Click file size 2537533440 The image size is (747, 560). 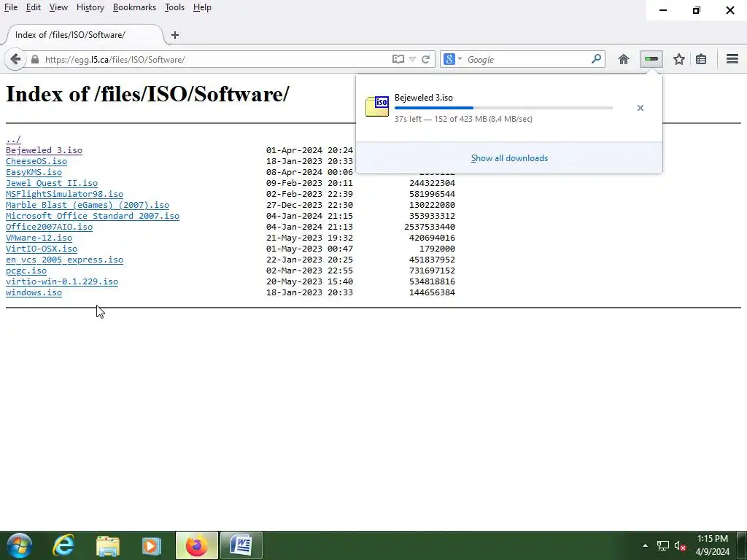click(x=430, y=227)
